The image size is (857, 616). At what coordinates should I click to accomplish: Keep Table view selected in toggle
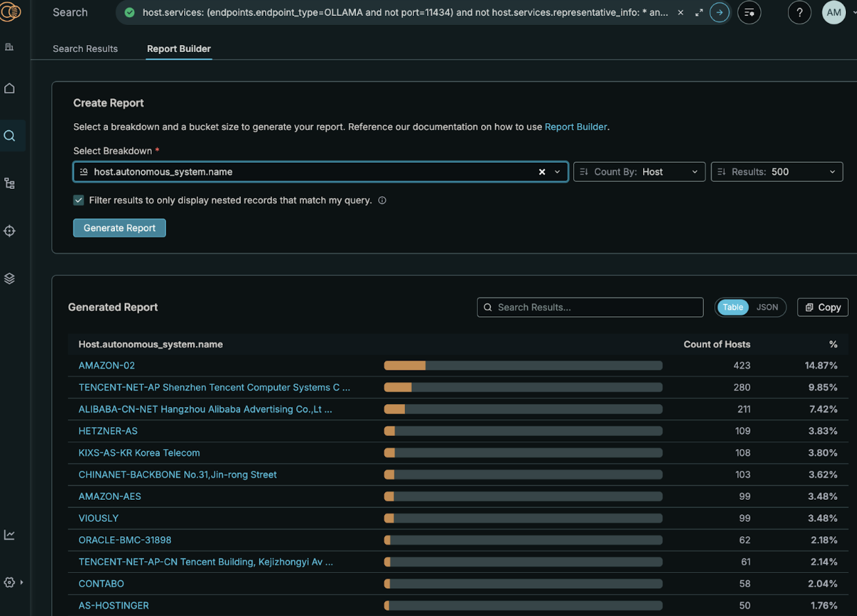[x=732, y=307]
